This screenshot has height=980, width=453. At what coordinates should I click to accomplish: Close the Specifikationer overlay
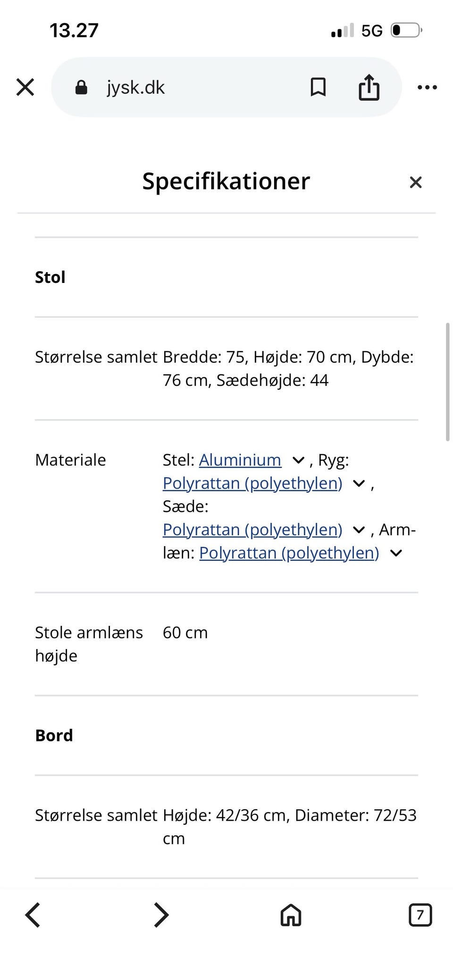[415, 182]
